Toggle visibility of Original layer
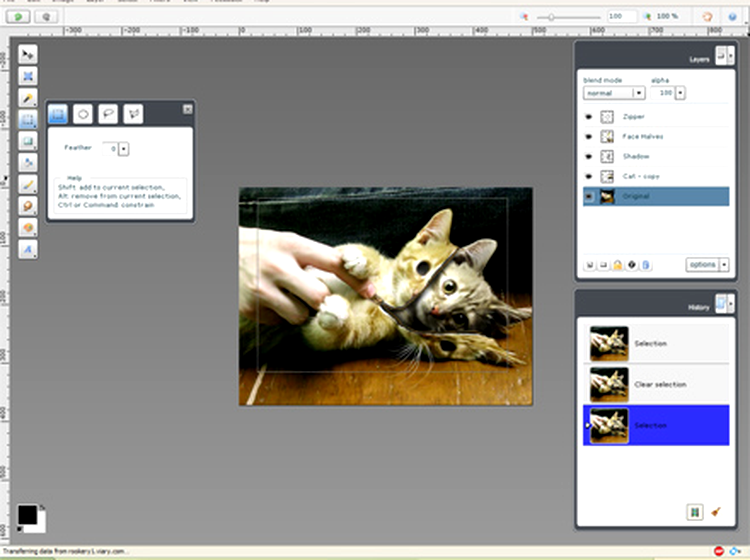Image resolution: width=750 pixels, height=560 pixels. coord(589,197)
